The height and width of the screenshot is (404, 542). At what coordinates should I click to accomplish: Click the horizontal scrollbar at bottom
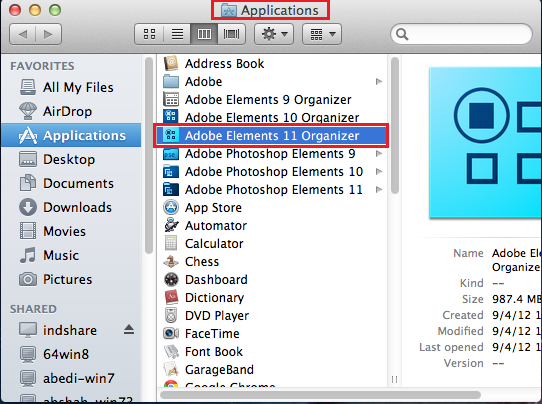[x=320, y=395]
